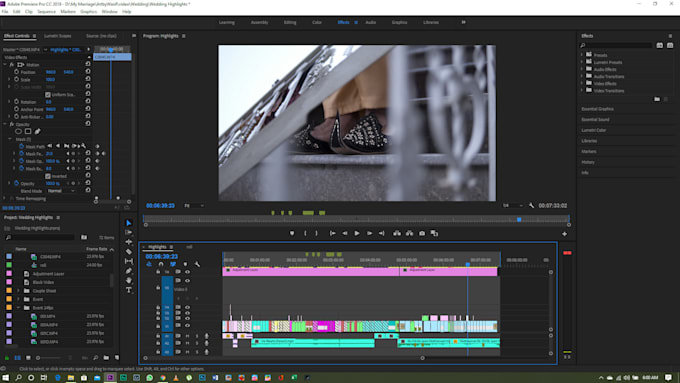Open the Fit zoom level dropdown
The image size is (680, 383).
(x=193, y=206)
